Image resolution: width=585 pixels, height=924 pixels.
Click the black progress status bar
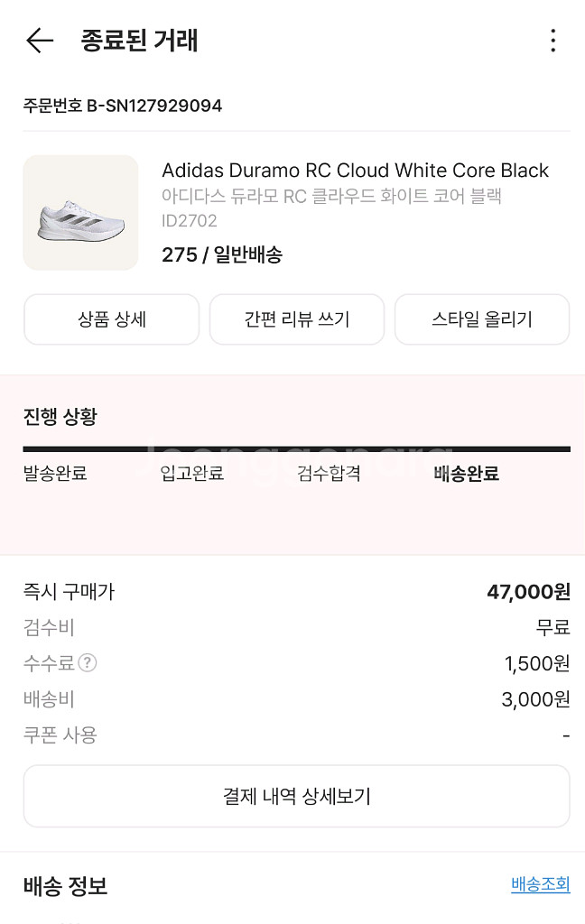pyautogui.click(x=296, y=448)
